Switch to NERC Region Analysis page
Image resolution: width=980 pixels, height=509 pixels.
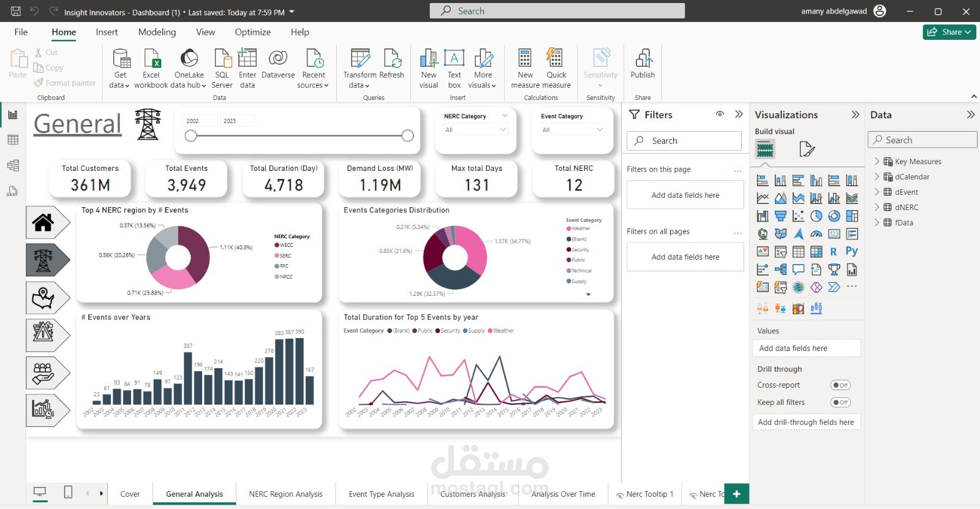click(x=285, y=494)
